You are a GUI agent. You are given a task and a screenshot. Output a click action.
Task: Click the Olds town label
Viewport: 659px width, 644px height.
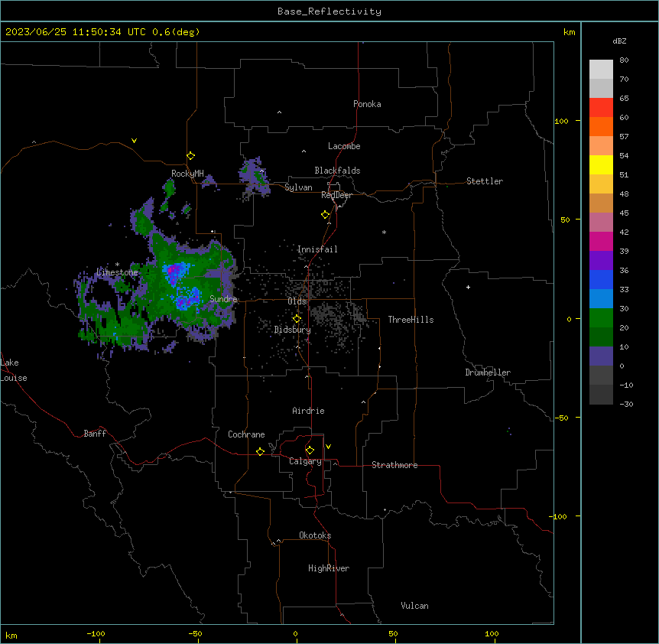point(297,301)
